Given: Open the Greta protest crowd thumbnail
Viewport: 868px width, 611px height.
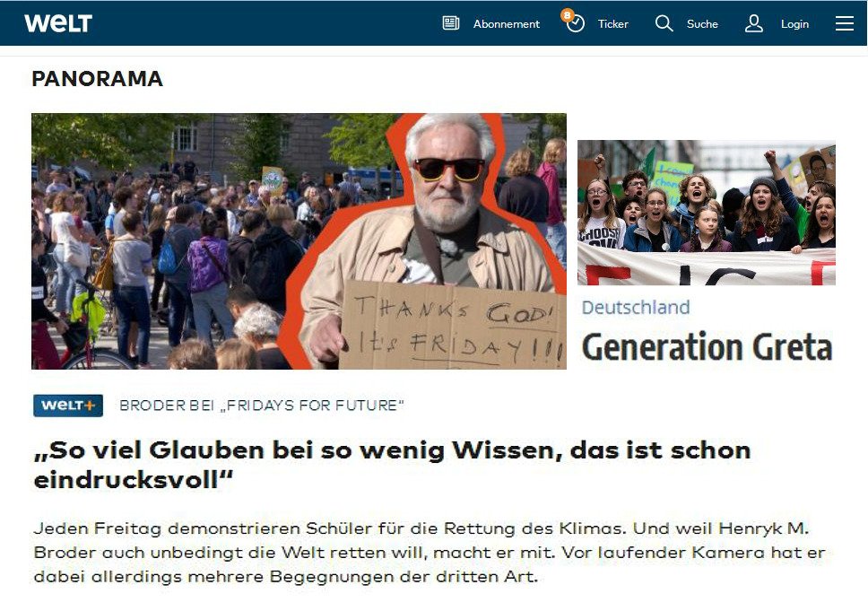Looking at the screenshot, I should click(707, 213).
